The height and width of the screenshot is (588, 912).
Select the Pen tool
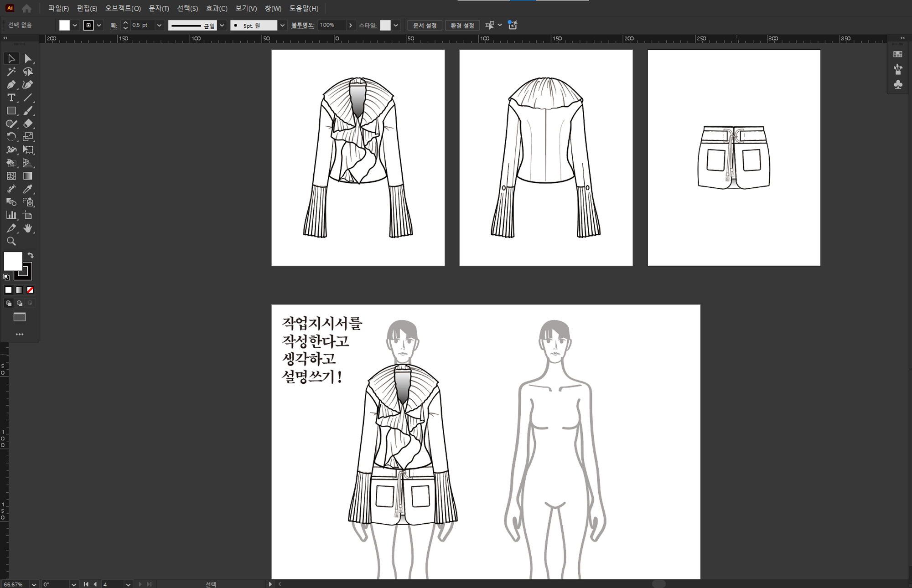click(11, 85)
